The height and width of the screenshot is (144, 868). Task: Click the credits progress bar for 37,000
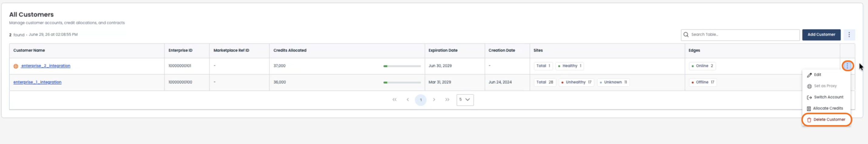(x=402, y=66)
